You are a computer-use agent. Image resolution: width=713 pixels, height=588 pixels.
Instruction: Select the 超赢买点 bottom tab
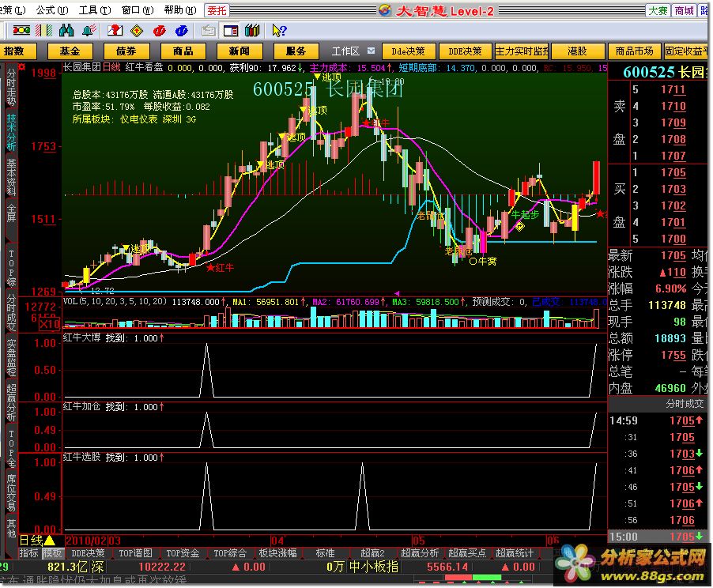(467, 553)
